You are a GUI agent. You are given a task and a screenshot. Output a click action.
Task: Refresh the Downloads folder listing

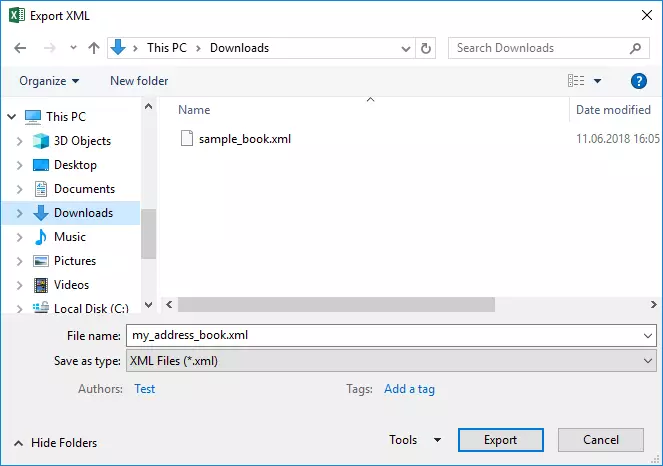[x=427, y=48]
